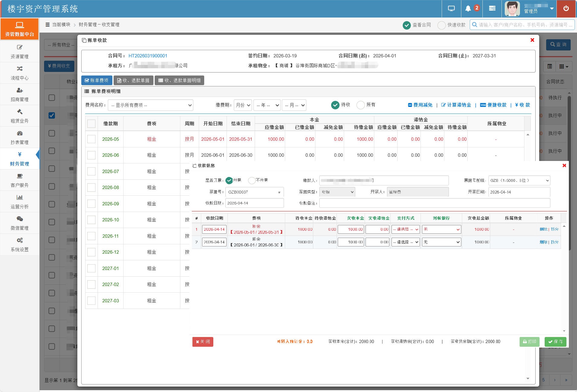
Task: Select the 所有 filter radio button
Action: point(361,105)
